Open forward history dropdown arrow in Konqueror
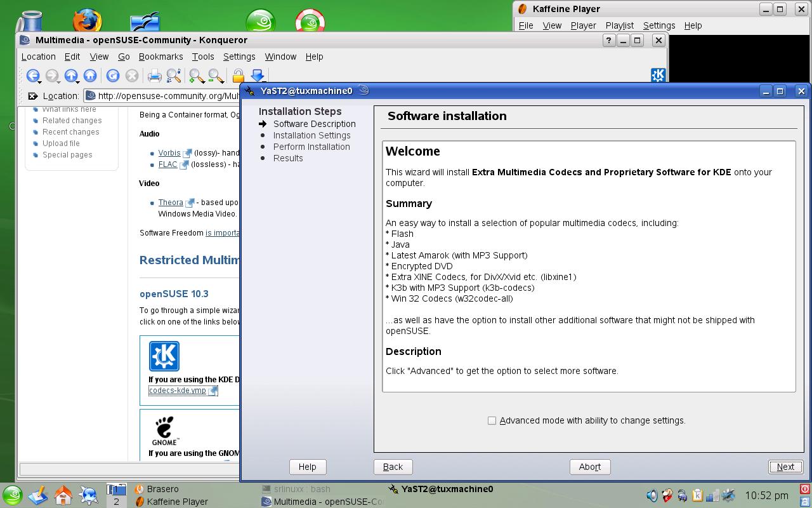Screen dimensions: 812x508 pyautogui.click(x=59, y=81)
